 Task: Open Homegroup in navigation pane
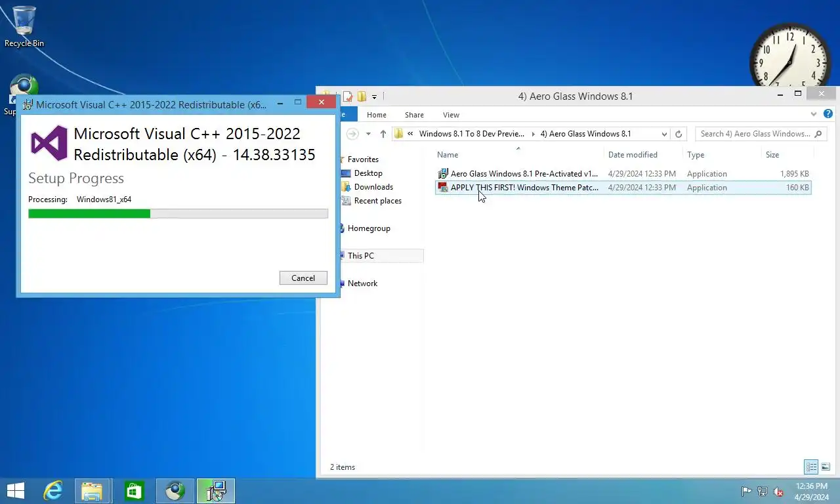pos(369,228)
